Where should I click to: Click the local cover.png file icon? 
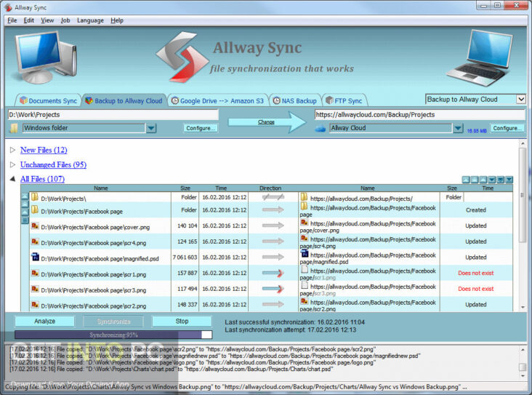35,226
